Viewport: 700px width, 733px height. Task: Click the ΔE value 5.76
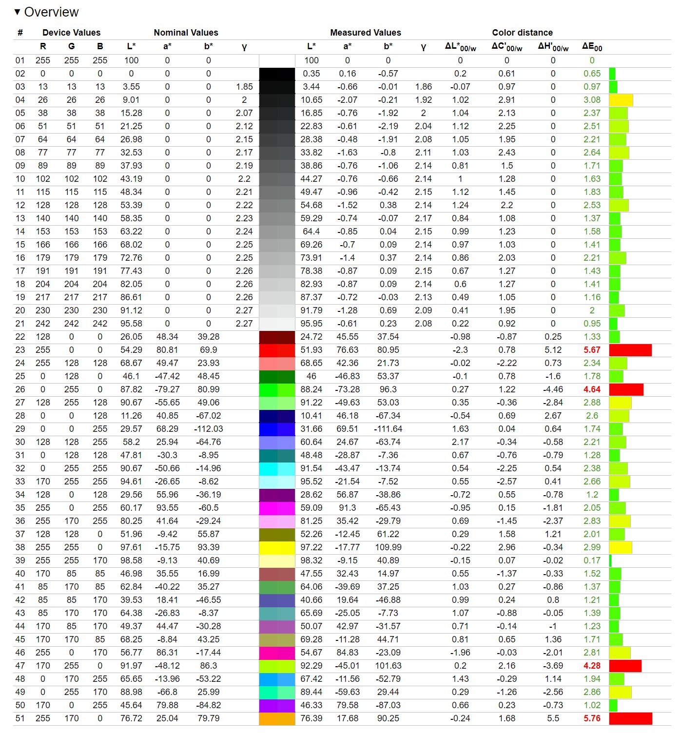coord(592,718)
